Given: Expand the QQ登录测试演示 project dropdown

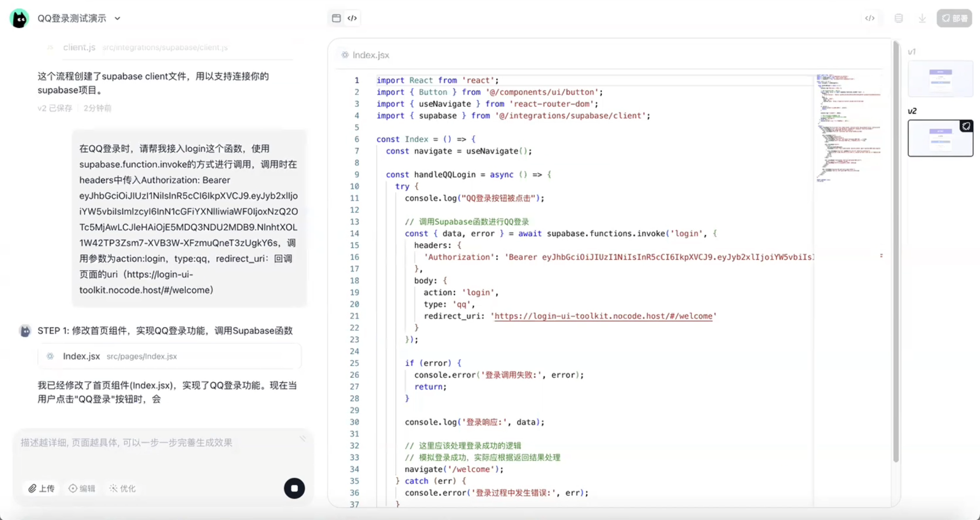Looking at the screenshot, I should pos(117,18).
